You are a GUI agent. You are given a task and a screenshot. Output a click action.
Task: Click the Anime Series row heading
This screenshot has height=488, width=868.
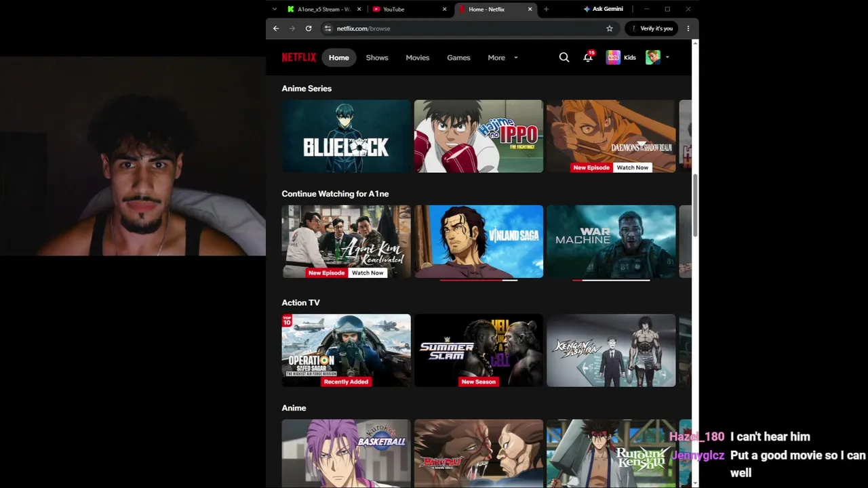[x=307, y=89]
